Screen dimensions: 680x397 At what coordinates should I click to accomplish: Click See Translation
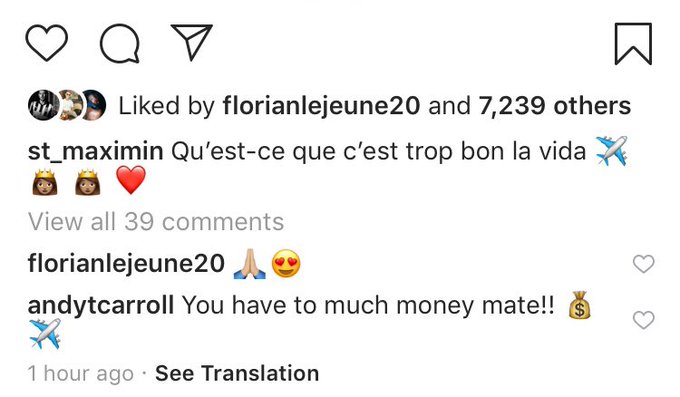pos(237,374)
